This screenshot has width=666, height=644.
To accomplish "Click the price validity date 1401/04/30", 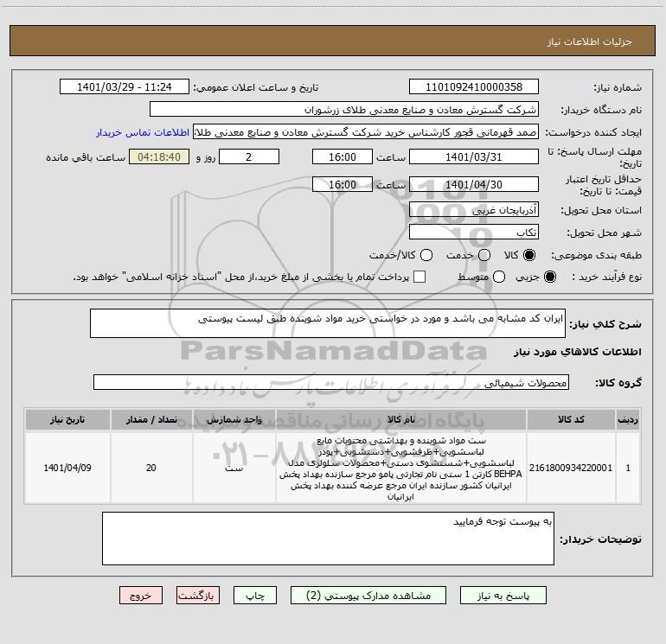I will pyautogui.click(x=474, y=184).
